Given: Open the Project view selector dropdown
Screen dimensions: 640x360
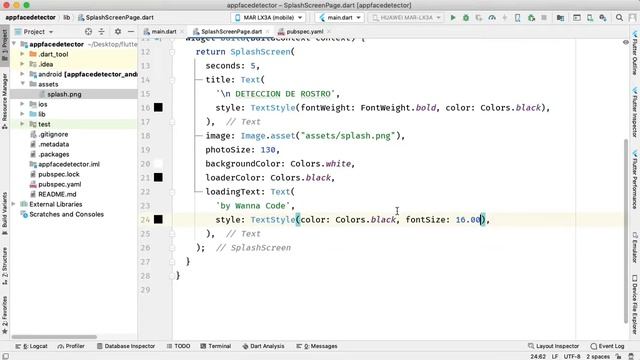Looking at the screenshot, I should 34,31.
